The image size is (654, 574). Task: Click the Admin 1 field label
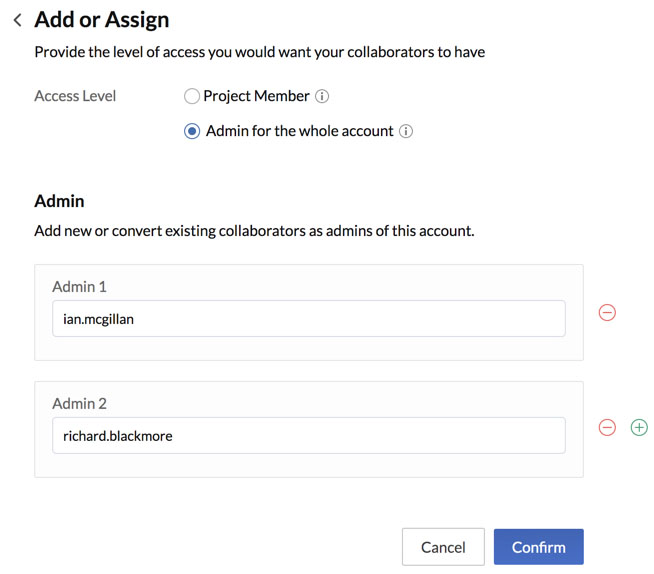[79, 287]
